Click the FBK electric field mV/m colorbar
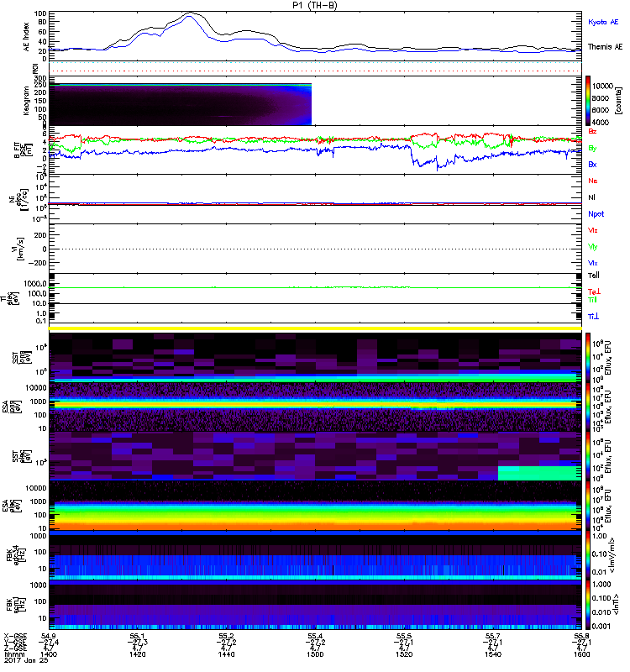Screen dimensions: 630x672 click(588, 554)
